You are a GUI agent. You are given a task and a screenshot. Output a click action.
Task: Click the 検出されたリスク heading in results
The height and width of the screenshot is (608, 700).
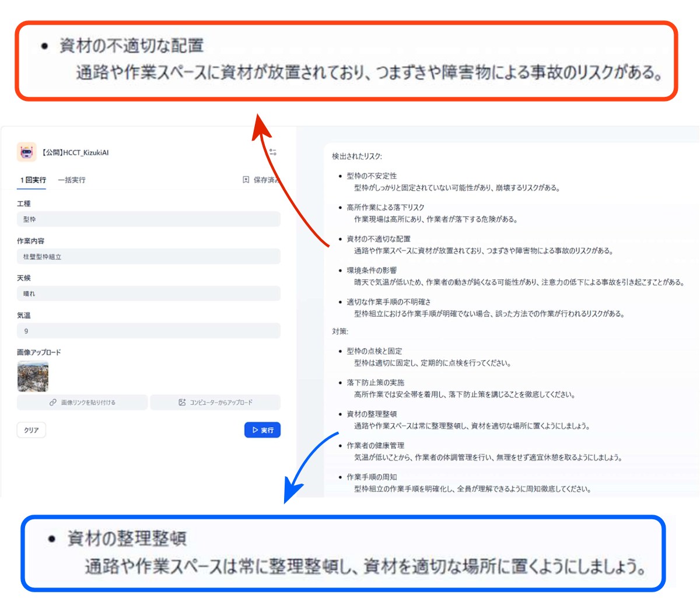click(x=357, y=156)
